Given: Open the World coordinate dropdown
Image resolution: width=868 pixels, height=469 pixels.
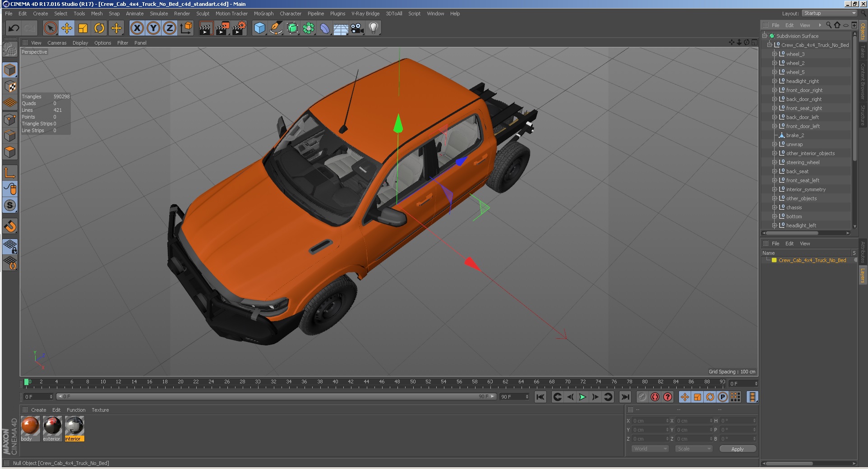Looking at the screenshot, I should coord(650,449).
